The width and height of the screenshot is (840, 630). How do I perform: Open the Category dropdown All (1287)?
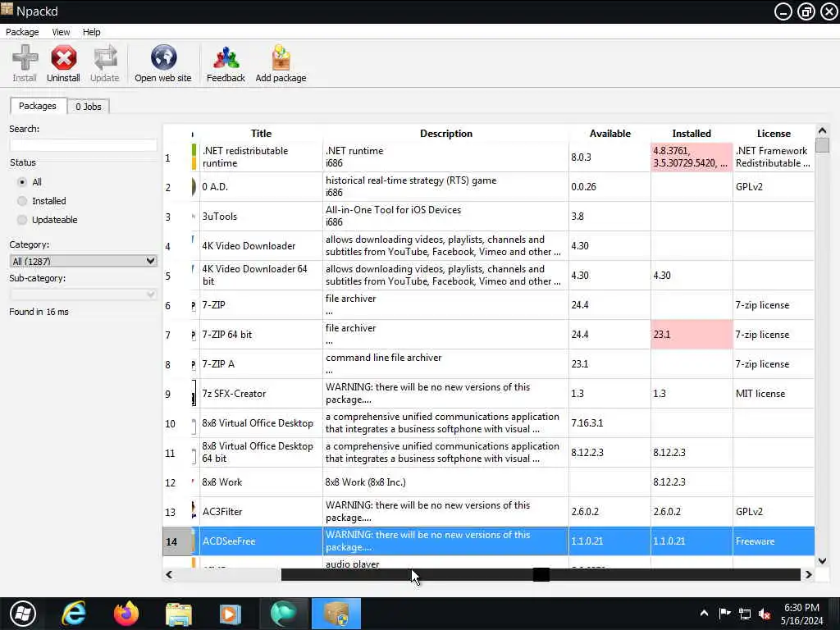pyautogui.click(x=83, y=261)
